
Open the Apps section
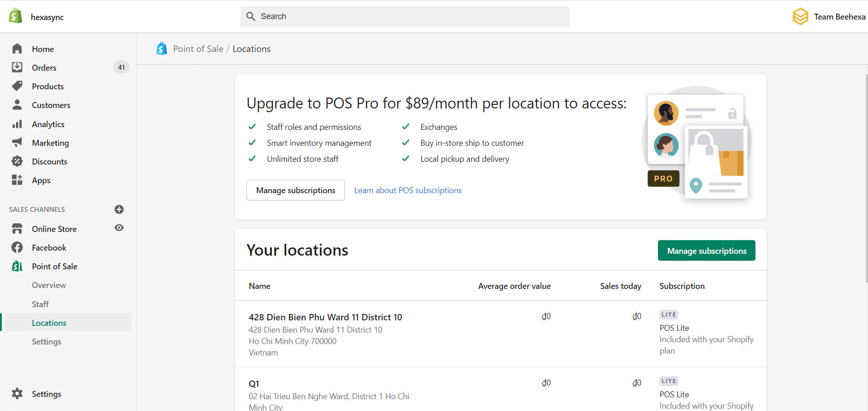click(41, 180)
